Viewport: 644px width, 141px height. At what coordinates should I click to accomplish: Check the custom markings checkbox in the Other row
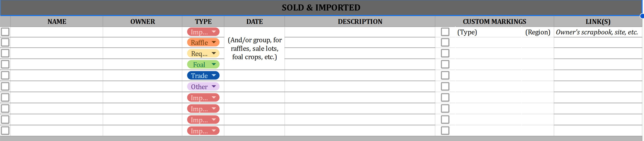point(445,87)
